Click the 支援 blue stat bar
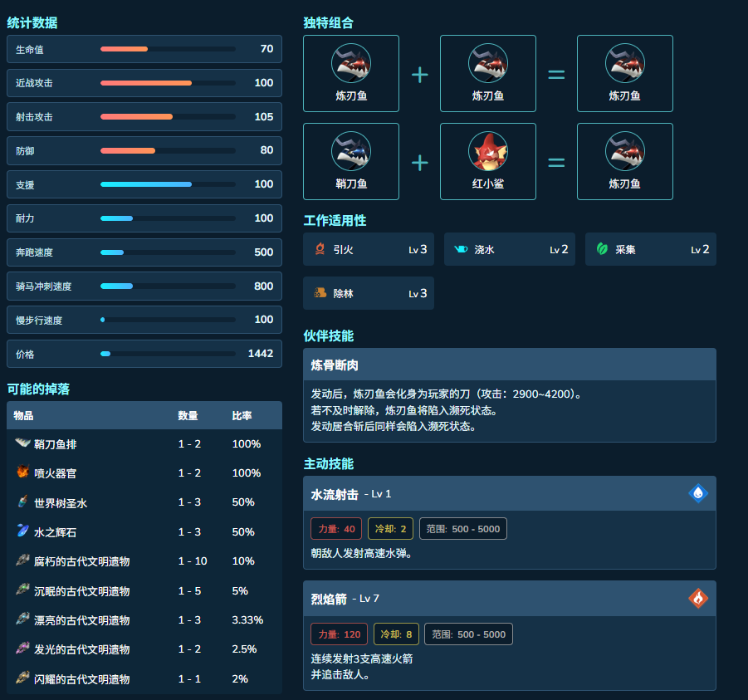The image size is (748, 700). point(168,184)
